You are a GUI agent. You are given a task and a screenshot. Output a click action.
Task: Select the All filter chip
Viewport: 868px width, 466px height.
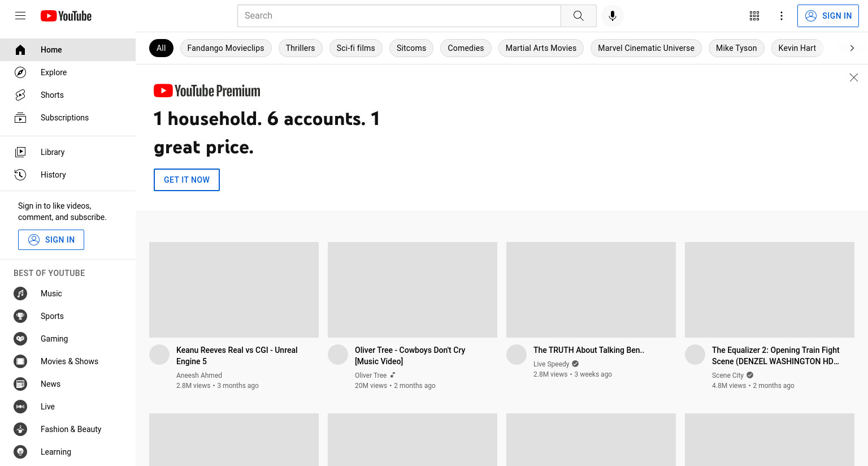coord(161,48)
